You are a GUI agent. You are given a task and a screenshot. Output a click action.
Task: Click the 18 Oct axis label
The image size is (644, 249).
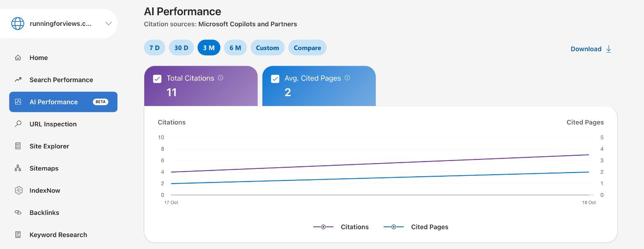[x=589, y=203]
